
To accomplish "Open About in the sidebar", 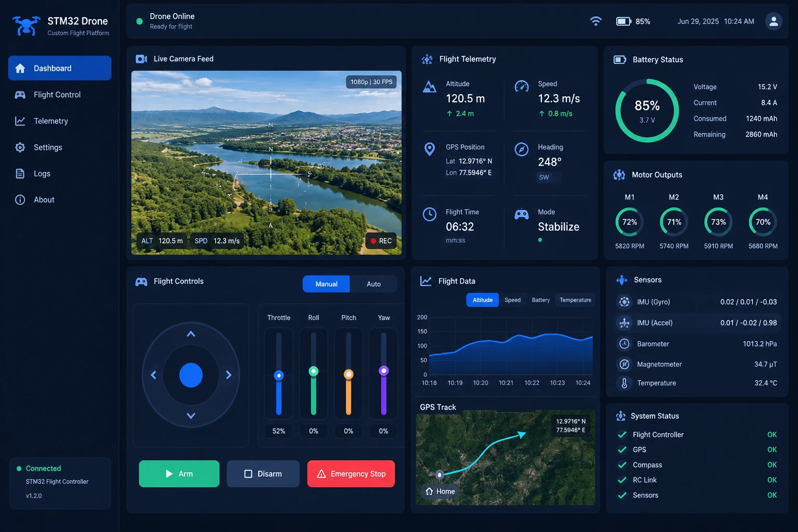I will click(60, 200).
